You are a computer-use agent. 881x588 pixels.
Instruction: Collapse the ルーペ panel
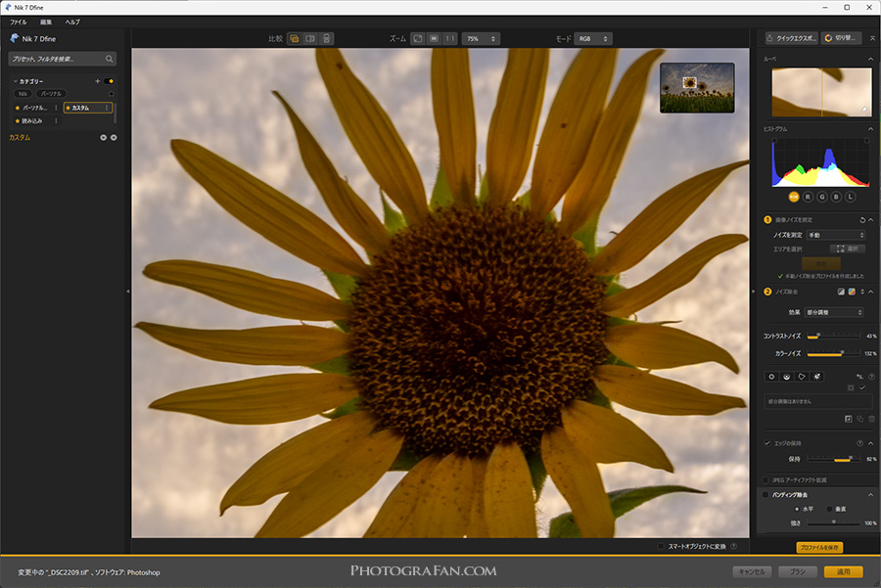[871, 59]
